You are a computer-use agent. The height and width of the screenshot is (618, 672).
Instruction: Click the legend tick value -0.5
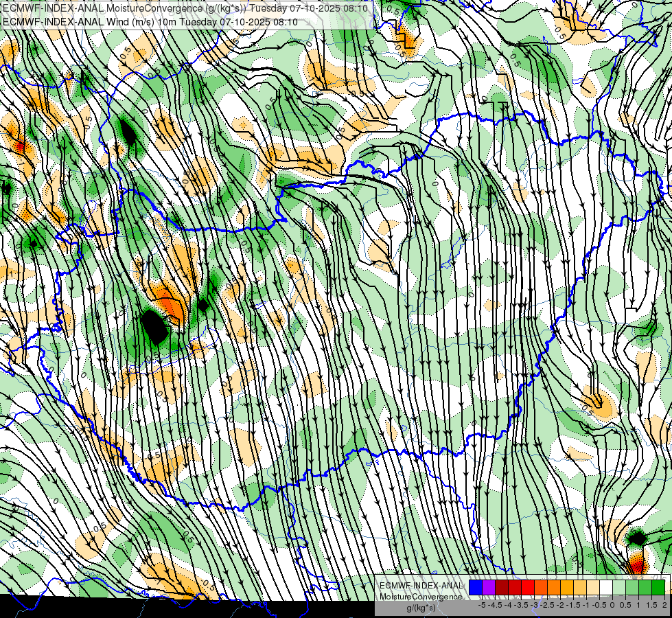(x=599, y=605)
